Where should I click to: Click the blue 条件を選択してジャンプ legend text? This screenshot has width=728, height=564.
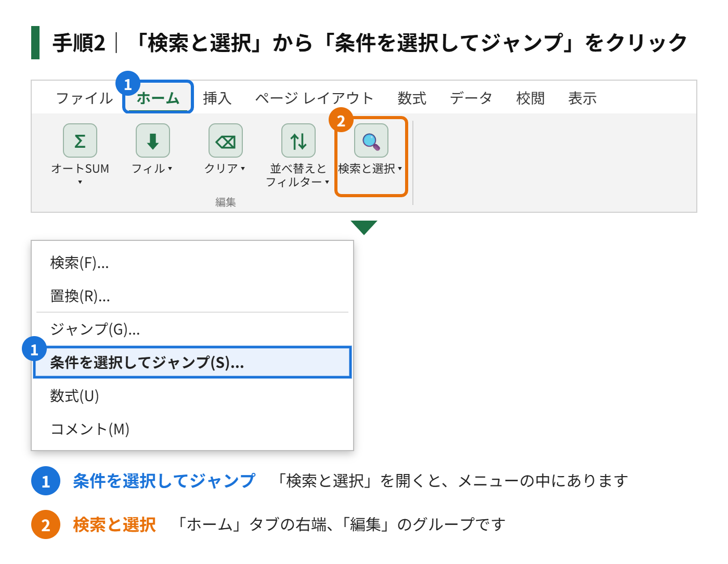pos(164,481)
